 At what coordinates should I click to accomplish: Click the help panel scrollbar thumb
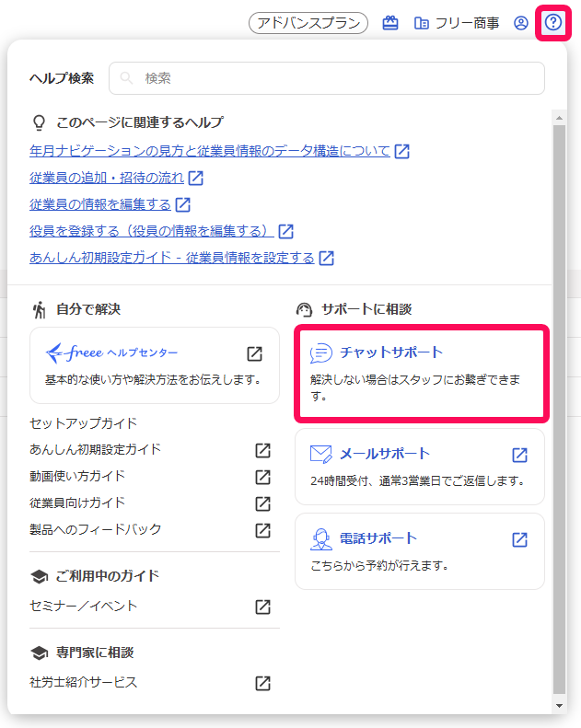pyautogui.click(x=559, y=410)
